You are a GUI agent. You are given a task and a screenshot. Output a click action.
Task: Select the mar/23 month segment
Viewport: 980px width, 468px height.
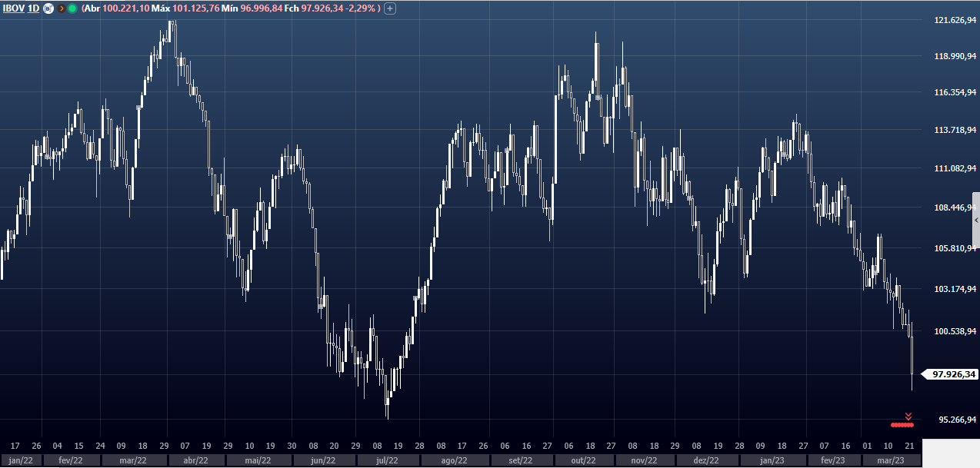[891, 460]
